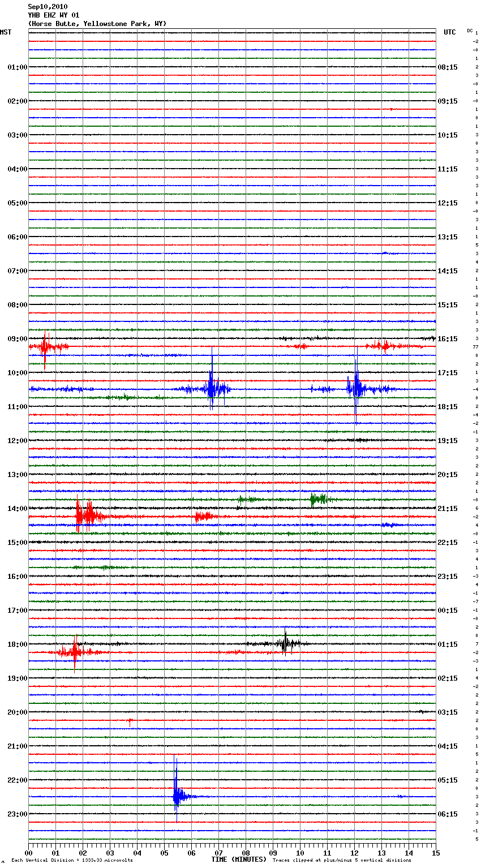Select the 09:15 UTC time label
The height and width of the screenshot is (868, 481).
coord(448,101)
